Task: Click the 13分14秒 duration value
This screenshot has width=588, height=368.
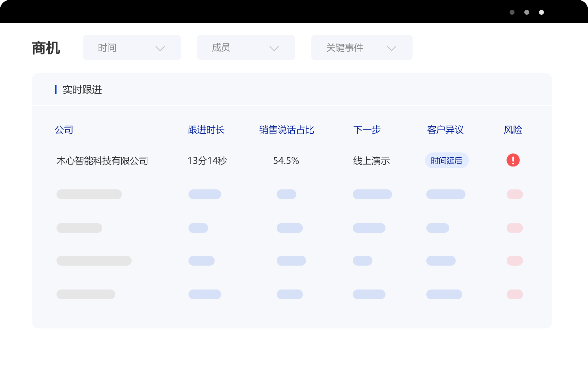Action: [x=207, y=161]
